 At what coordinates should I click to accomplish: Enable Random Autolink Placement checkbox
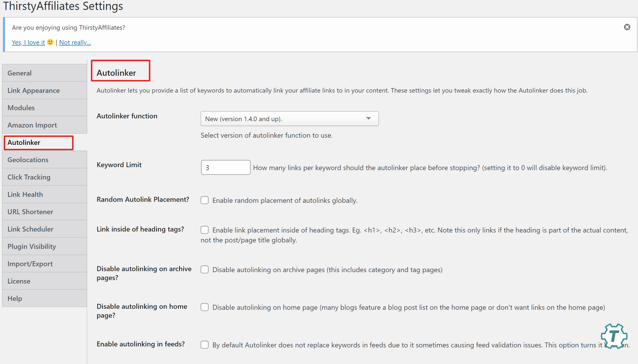point(205,200)
